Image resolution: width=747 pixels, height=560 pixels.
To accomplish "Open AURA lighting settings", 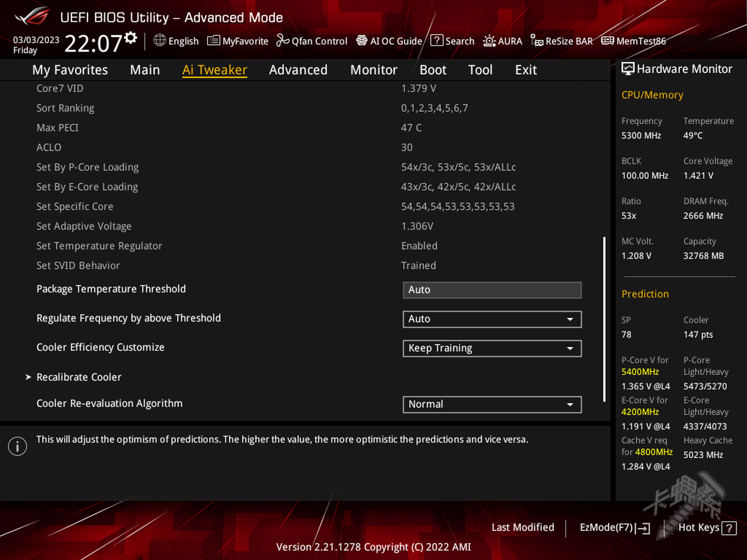I will coord(489,40).
